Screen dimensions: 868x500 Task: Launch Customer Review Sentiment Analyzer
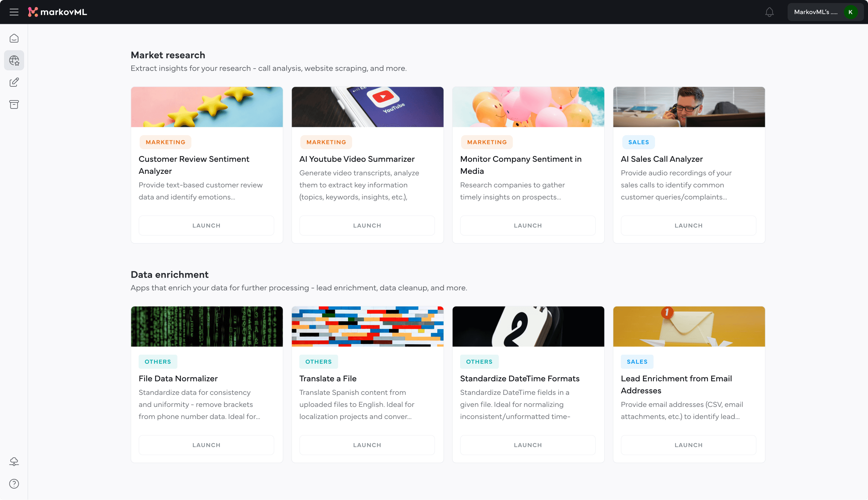(206, 226)
